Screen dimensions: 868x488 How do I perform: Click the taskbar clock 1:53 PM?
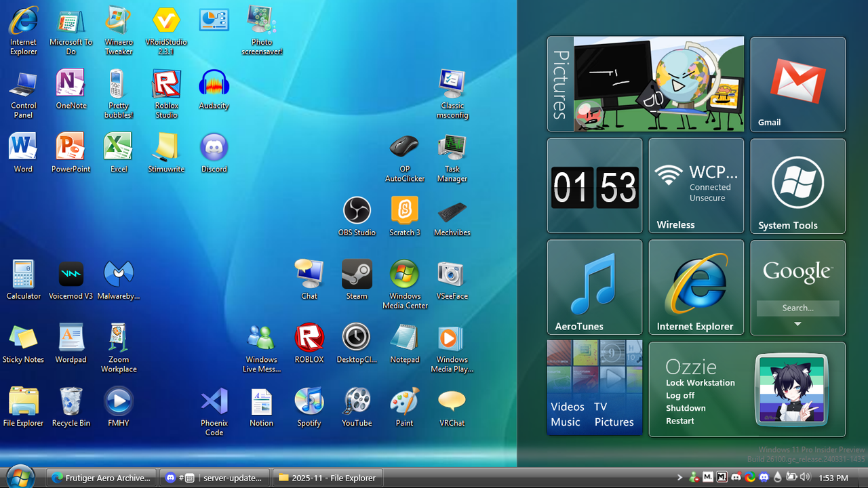point(833,479)
